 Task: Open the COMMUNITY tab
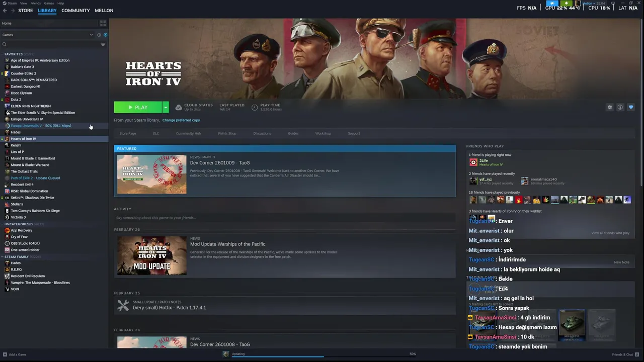point(75,10)
